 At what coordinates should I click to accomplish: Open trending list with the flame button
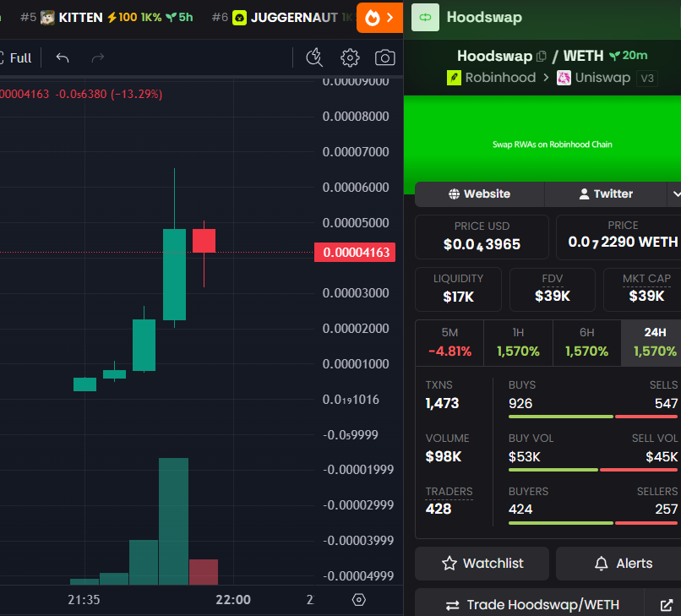379,18
